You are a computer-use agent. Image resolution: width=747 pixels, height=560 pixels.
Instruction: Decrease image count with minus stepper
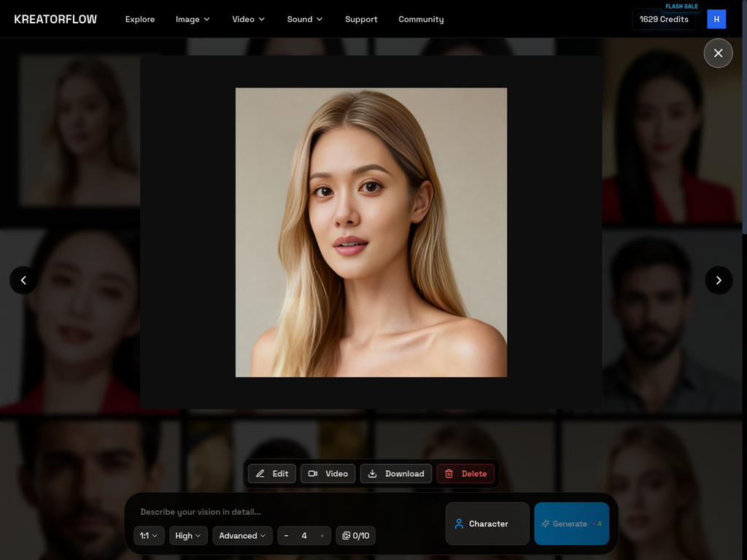coord(287,535)
